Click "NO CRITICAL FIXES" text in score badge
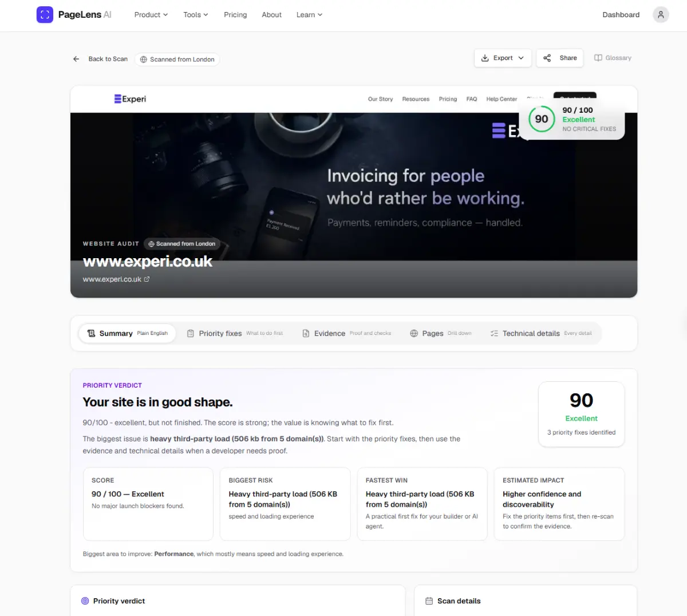The height and width of the screenshot is (616, 687). 589,129
